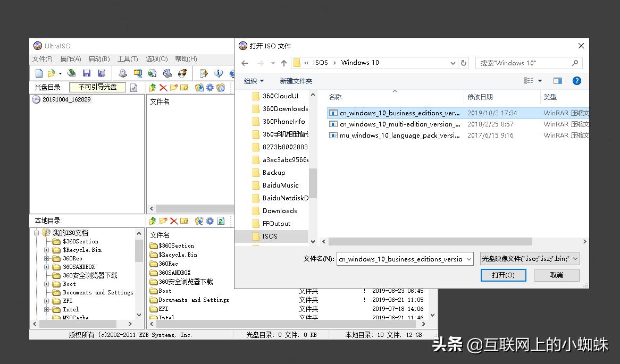The image size is (620, 364).
Task: Open the 组织 dropdown in the dialog
Action: tap(254, 81)
